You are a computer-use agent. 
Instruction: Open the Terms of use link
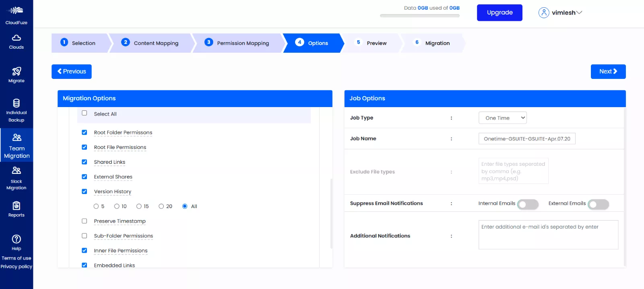(x=17, y=258)
